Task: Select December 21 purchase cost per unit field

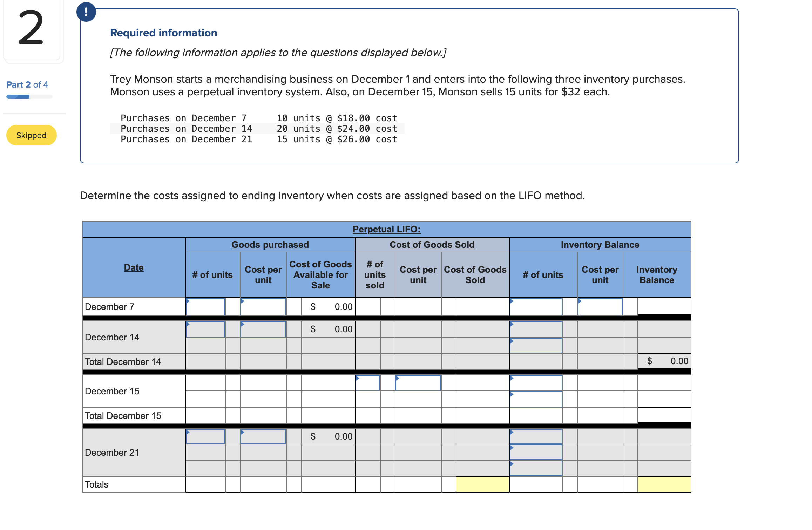Action: pyautogui.click(x=263, y=436)
